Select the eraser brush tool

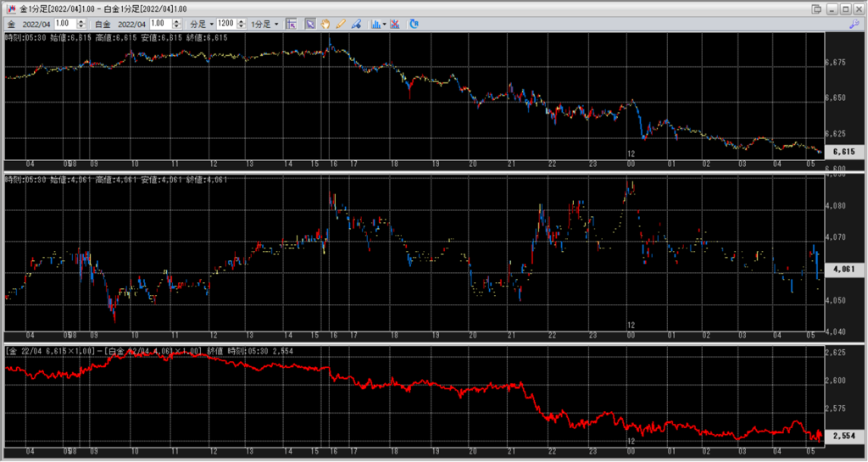click(x=357, y=24)
